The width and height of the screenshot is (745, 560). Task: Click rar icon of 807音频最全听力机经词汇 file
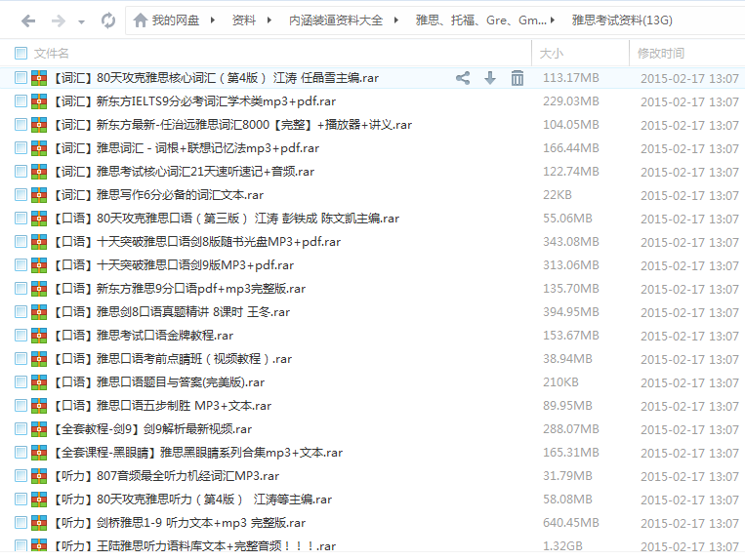pyautogui.click(x=39, y=475)
